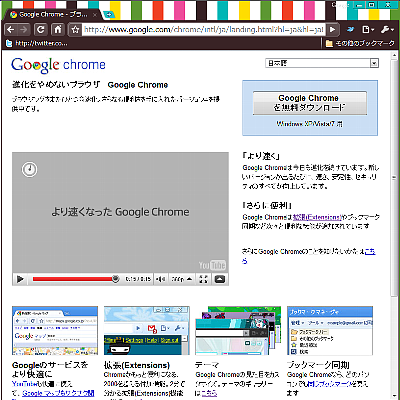
Task: Select the Google Chrome tab
Action: click(52, 15)
